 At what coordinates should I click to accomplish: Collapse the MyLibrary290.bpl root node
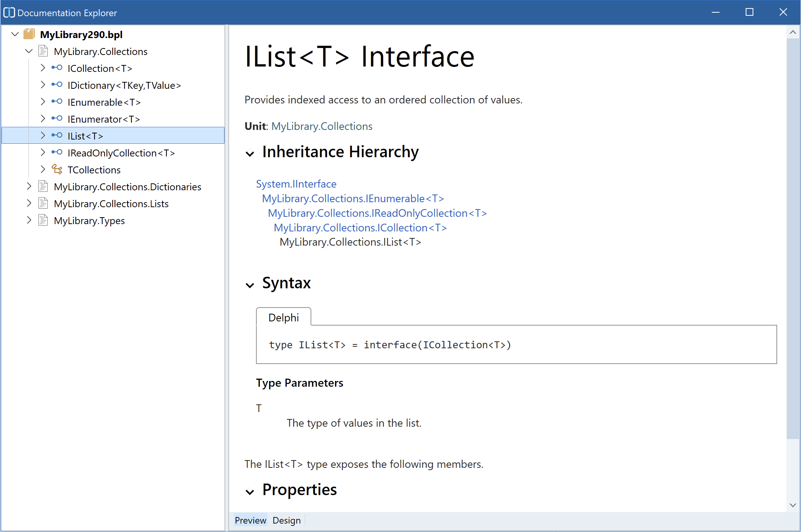(x=15, y=34)
